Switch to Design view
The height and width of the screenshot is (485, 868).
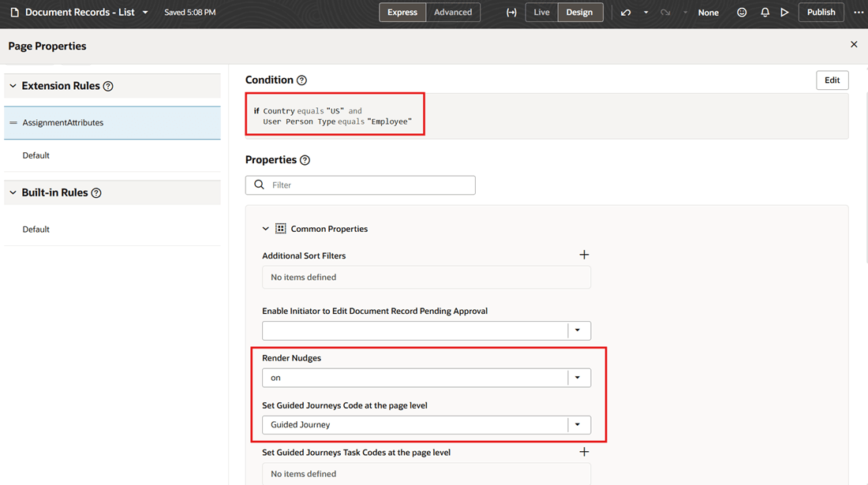(580, 12)
